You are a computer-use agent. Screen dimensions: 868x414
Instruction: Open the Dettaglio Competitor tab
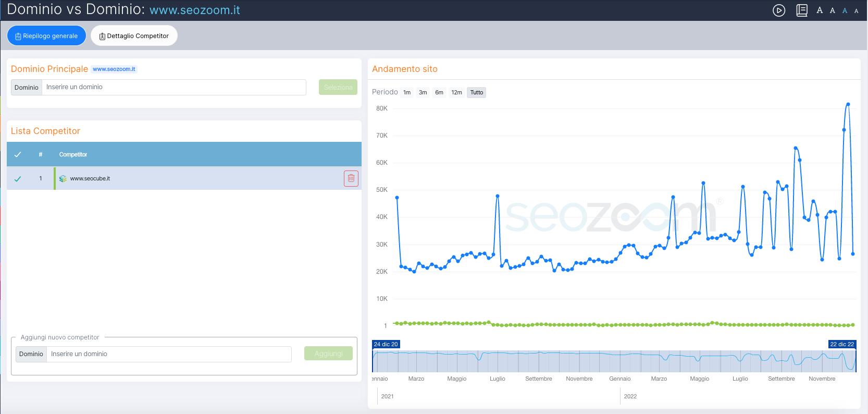point(134,36)
